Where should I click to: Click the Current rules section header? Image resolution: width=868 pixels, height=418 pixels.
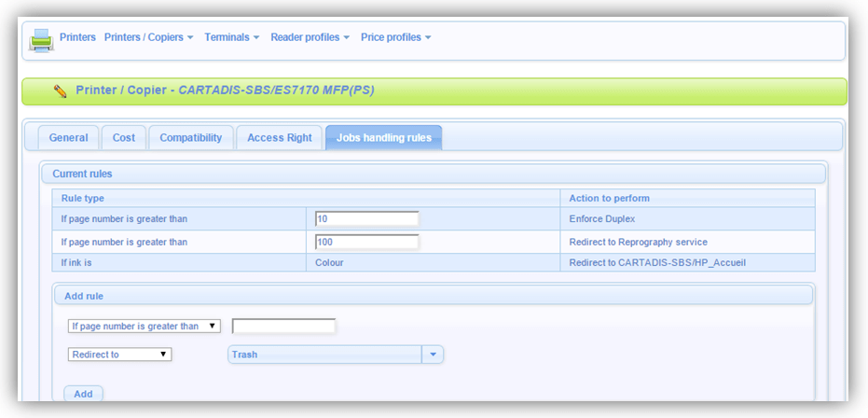click(433, 174)
